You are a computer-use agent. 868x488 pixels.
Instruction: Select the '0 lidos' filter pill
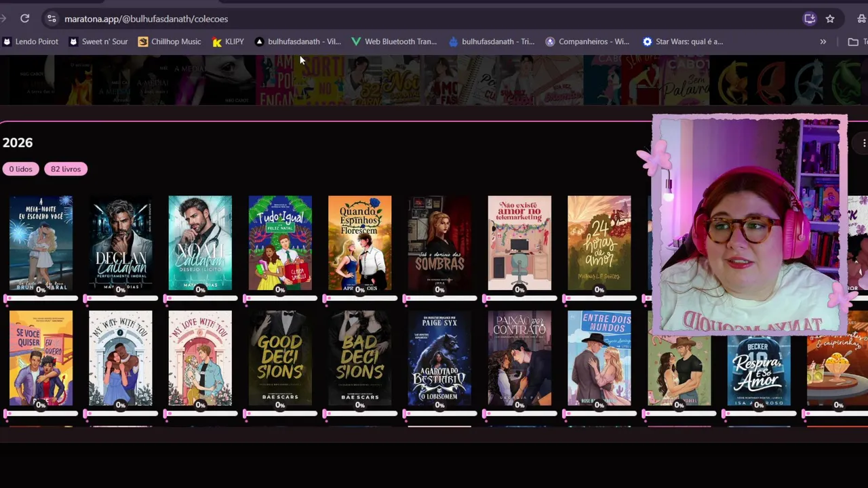point(20,169)
